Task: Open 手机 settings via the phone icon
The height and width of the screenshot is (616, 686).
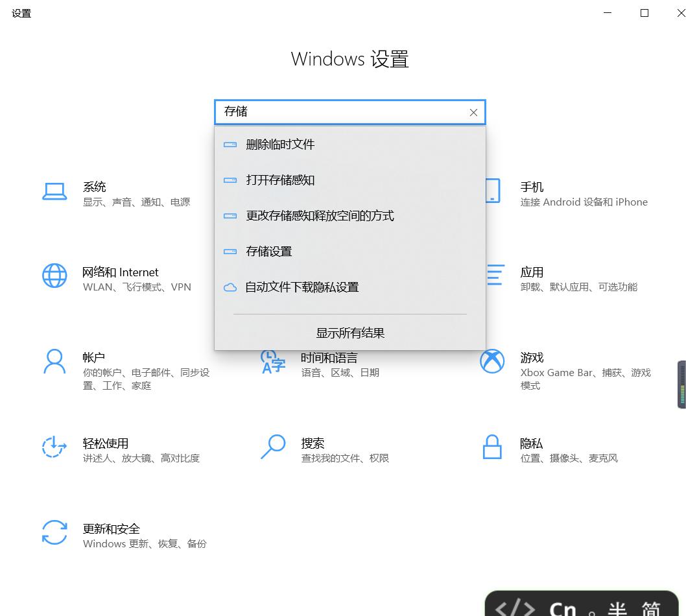Action: pyautogui.click(x=493, y=191)
